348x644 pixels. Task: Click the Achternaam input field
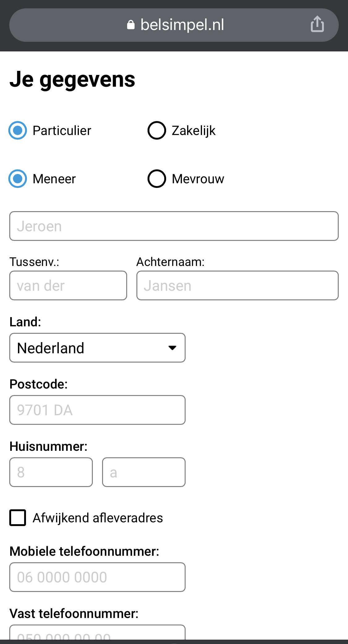coord(238,285)
